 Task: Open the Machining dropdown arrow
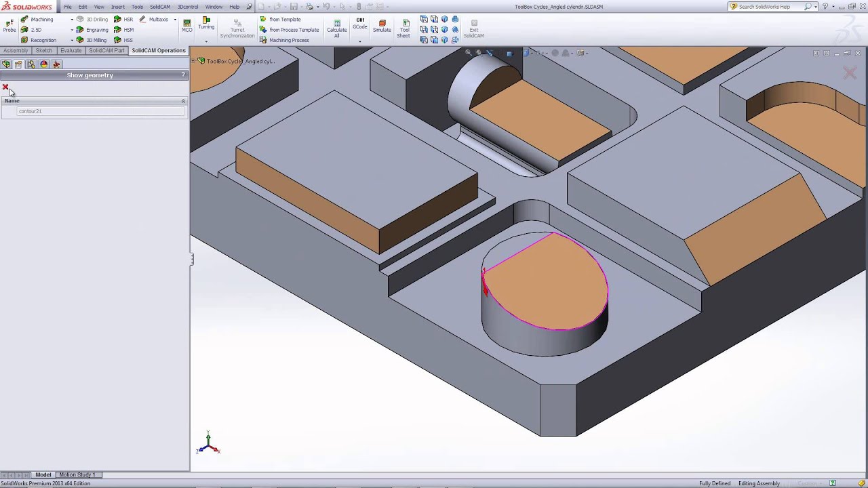72,20
